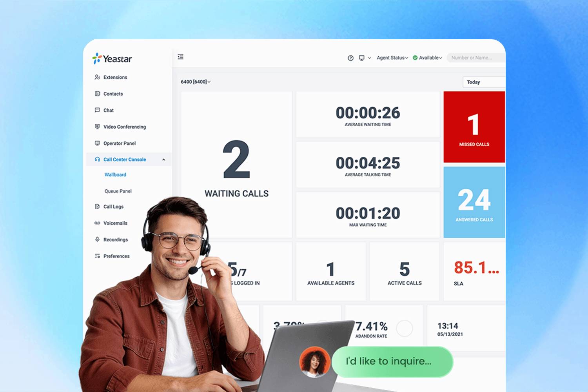Click the monitor display icon in header

point(361,58)
